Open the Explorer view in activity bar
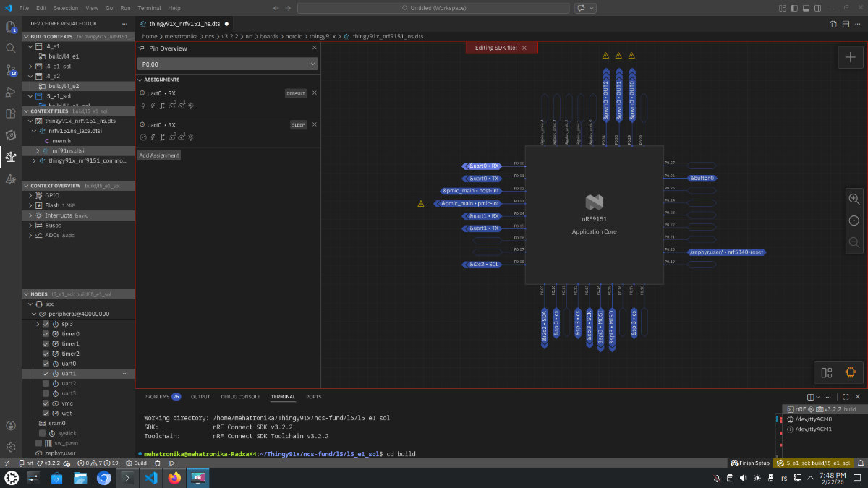Screen dimensions: 868x488 tap(11, 27)
